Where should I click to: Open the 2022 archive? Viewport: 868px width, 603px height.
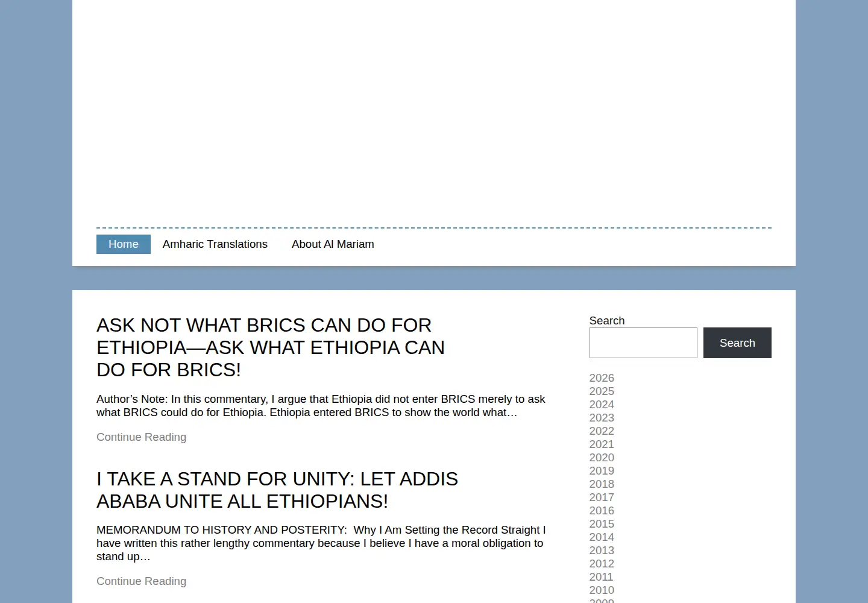602,431
